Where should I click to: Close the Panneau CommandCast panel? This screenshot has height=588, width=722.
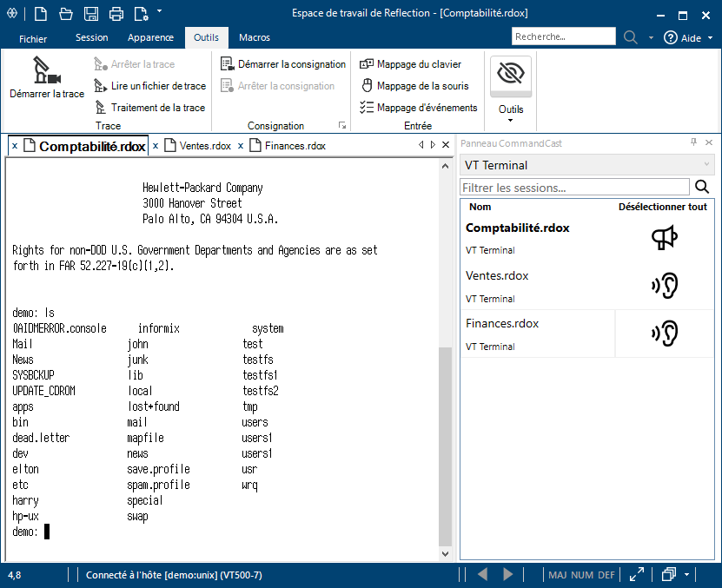[x=709, y=142]
